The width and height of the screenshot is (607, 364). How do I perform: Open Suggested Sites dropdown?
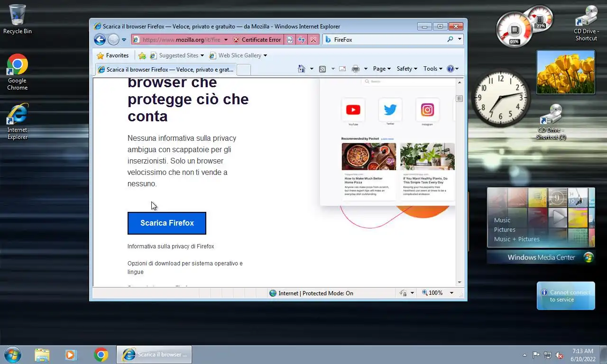pyautogui.click(x=177, y=55)
